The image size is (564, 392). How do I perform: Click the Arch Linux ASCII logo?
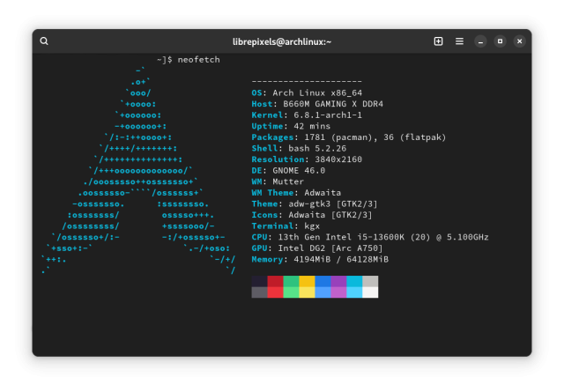pyautogui.click(x=138, y=171)
